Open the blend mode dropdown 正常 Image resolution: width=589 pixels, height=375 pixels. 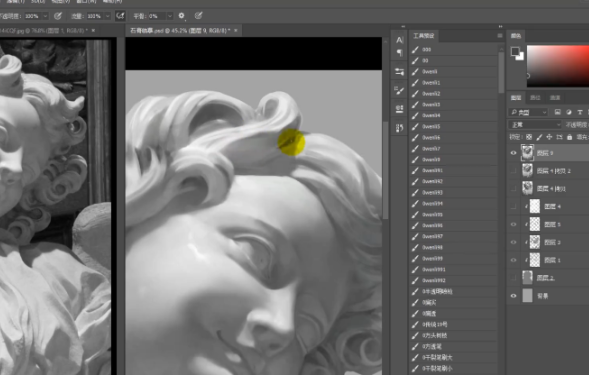[535, 124]
